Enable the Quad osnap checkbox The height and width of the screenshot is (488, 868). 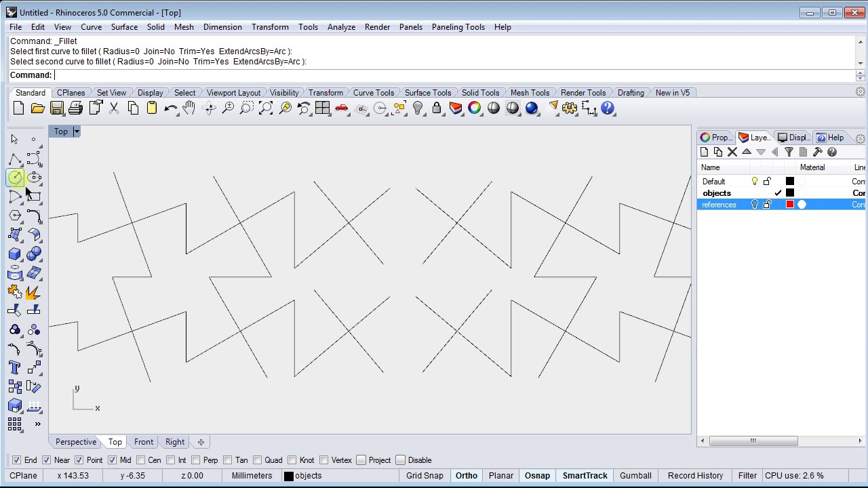click(257, 460)
